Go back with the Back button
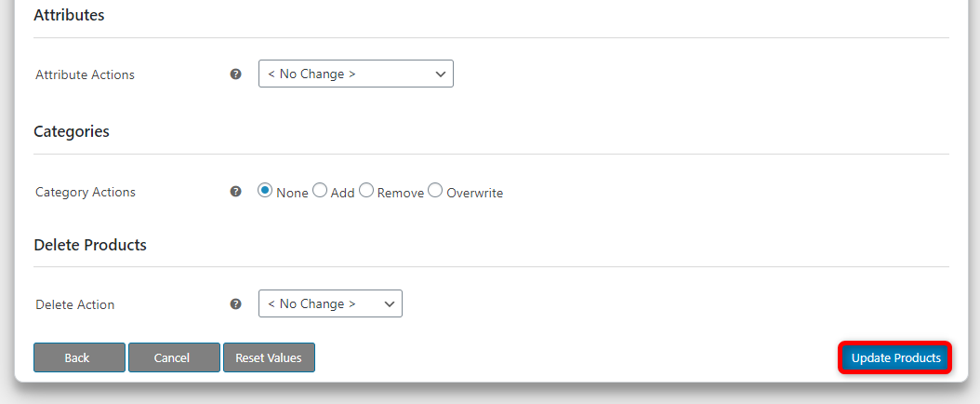Screen dimensions: 980x404 coord(79,357)
